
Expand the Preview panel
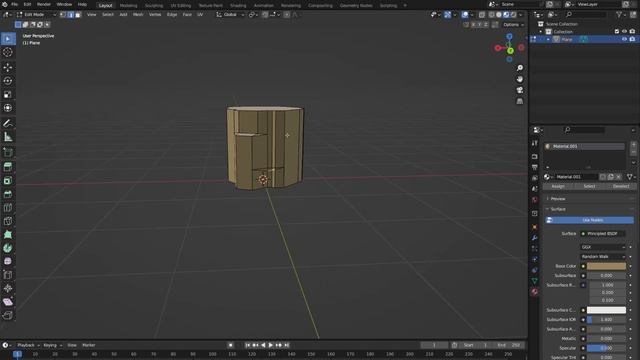pos(558,199)
